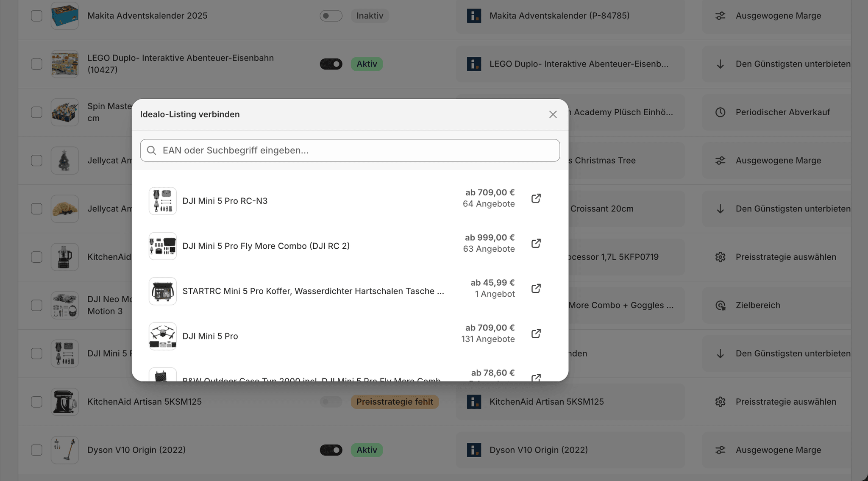Open Ausgewogene Marge strategy for Dyson row
Screen dimensions: 868x481
tap(776, 450)
